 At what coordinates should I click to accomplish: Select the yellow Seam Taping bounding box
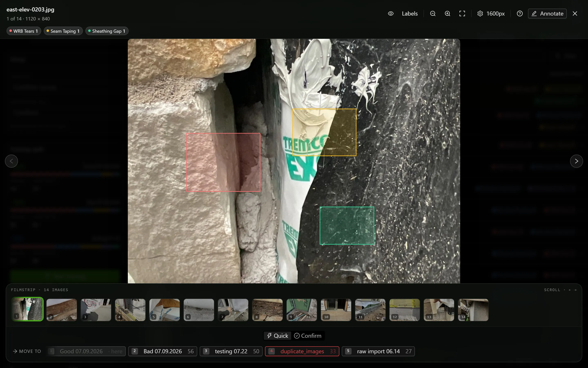[x=324, y=132]
